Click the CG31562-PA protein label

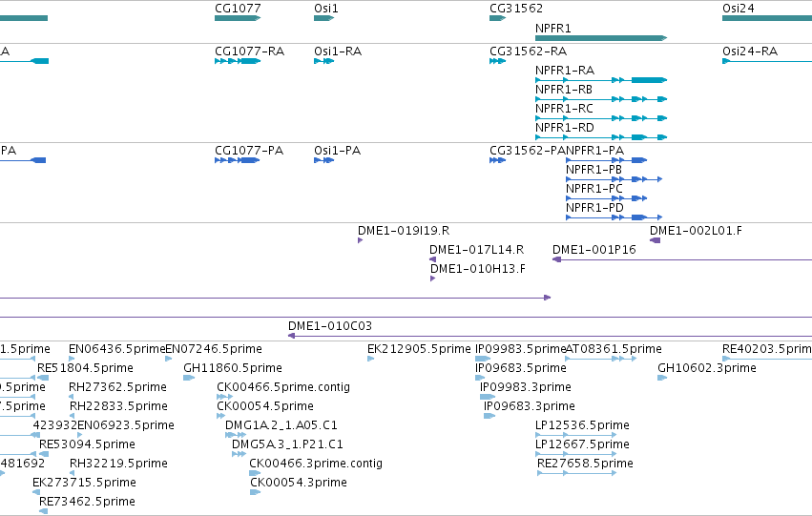[528, 151]
